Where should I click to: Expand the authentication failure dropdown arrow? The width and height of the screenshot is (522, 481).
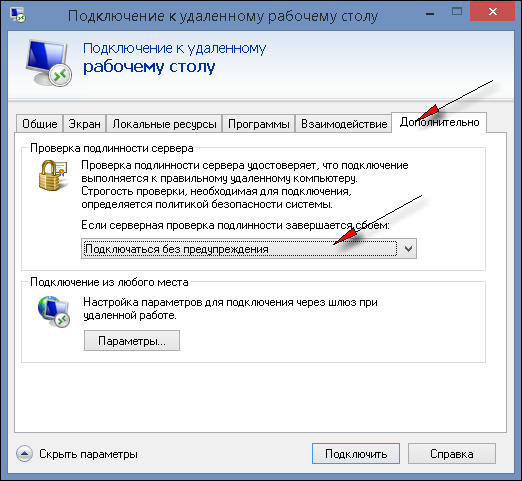408,249
